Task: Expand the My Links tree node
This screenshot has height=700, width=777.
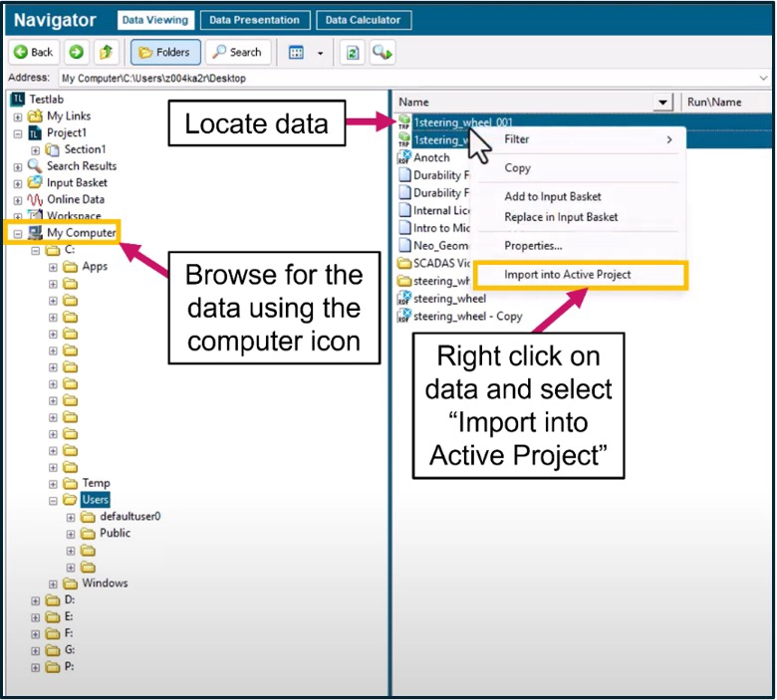Action: [x=18, y=117]
